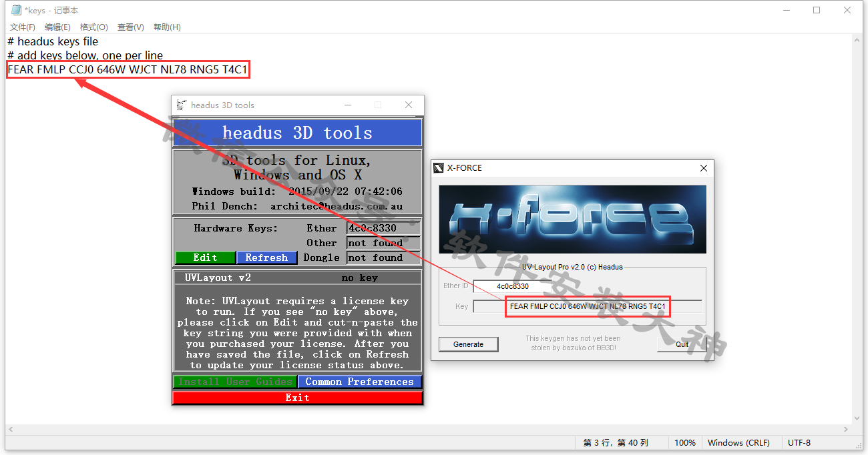This screenshot has height=455, width=868.
Task: Click the Windows build date text
Action: (297, 191)
